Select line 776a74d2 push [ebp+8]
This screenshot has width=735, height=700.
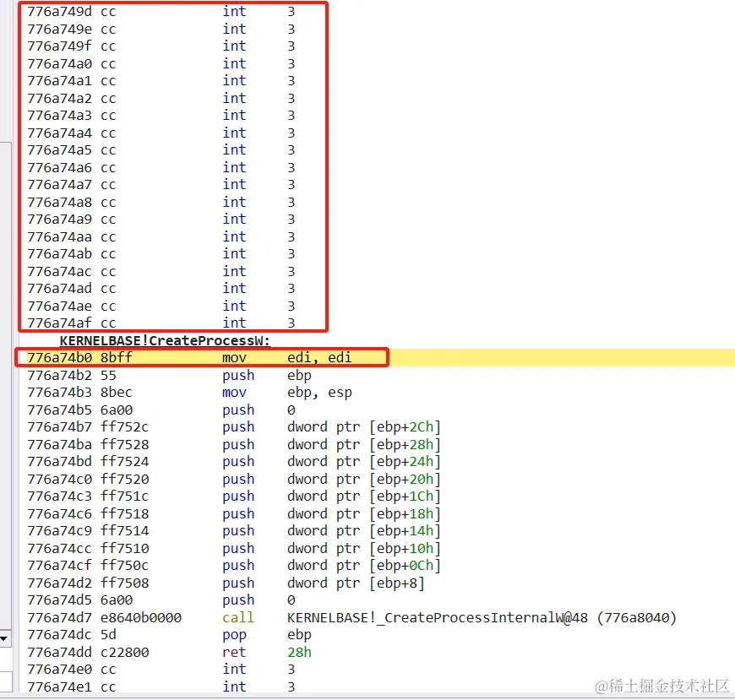point(226,583)
